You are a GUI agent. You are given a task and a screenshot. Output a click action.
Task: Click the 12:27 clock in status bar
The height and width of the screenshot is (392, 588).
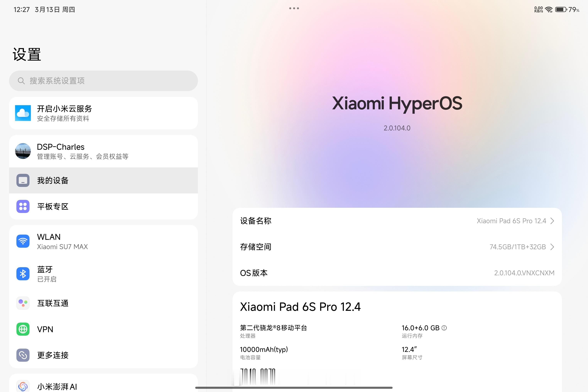(21, 9)
